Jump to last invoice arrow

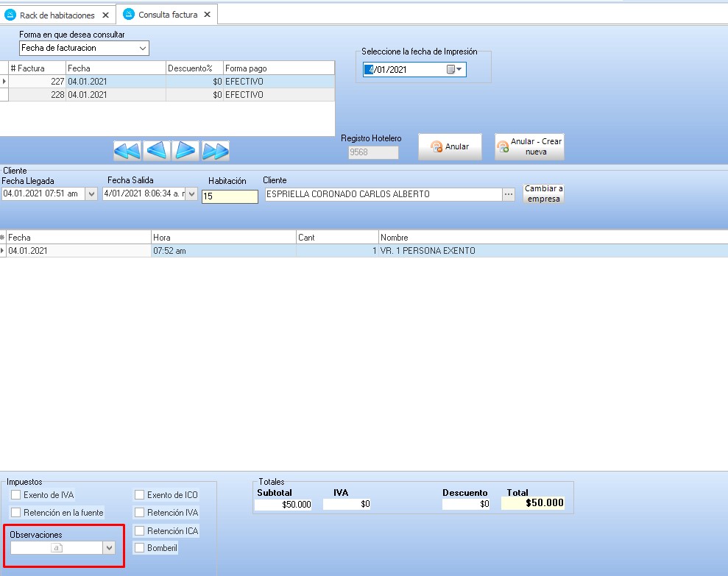215,151
